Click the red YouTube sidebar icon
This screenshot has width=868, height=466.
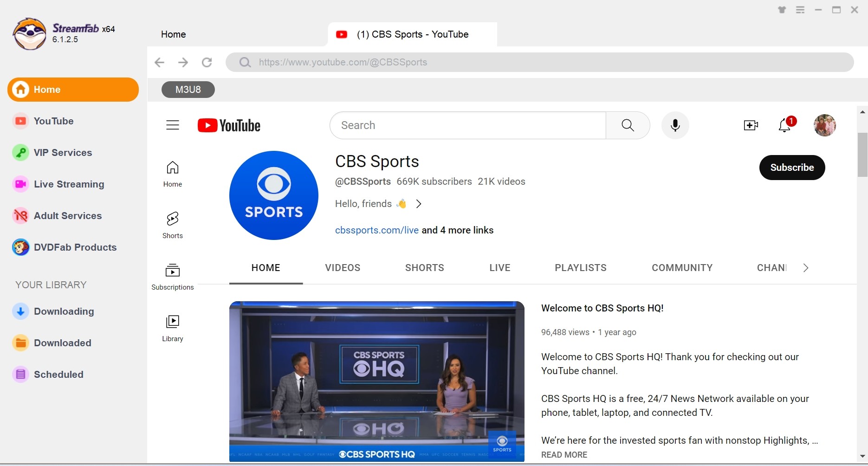tap(20, 121)
